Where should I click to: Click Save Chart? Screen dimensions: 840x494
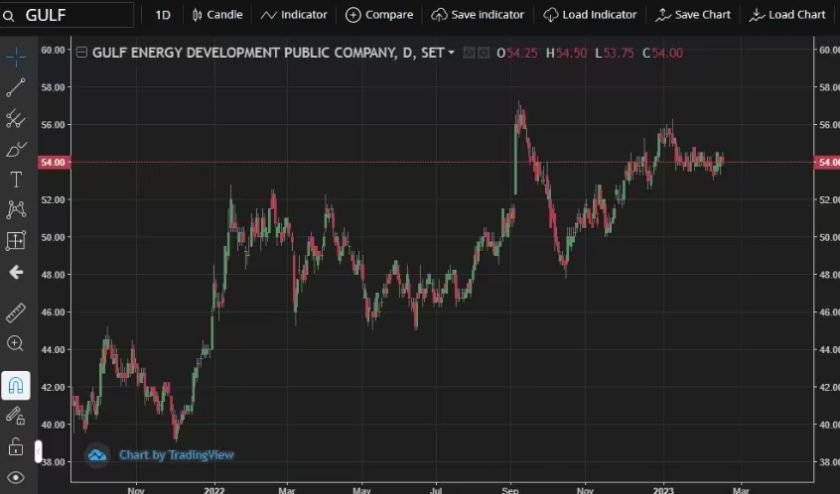pos(693,15)
